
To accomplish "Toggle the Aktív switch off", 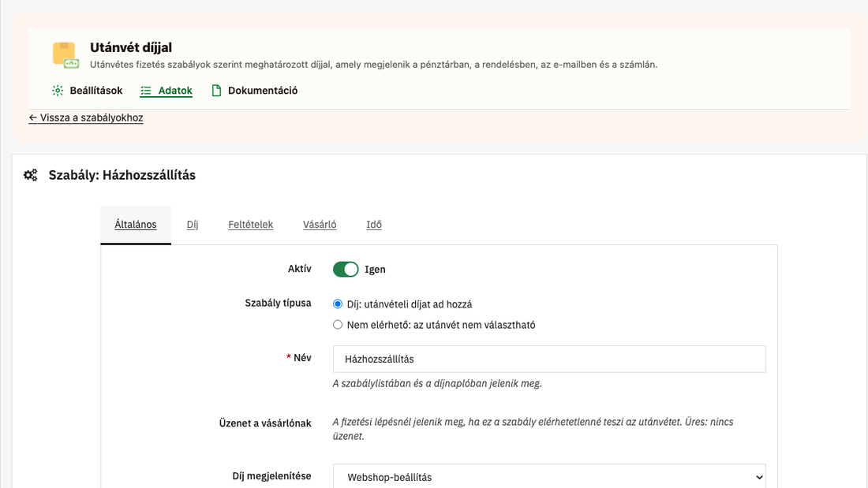I will pyautogui.click(x=346, y=270).
